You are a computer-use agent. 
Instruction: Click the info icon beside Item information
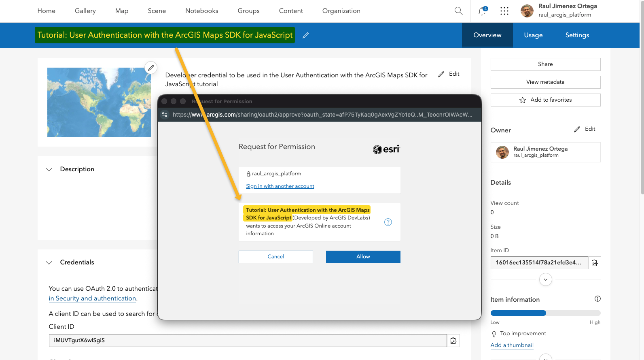pos(597,299)
